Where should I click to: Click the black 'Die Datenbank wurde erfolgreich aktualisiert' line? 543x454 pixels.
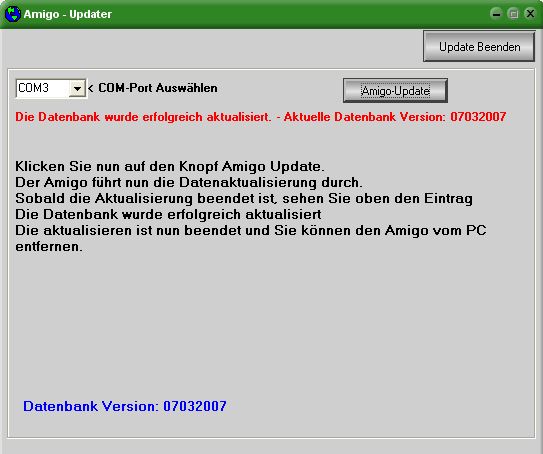click(x=168, y=214)
